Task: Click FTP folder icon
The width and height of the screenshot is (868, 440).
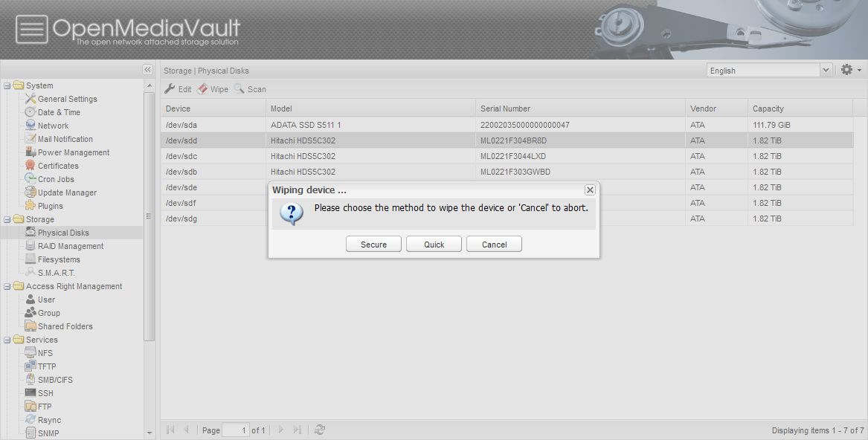Action: pyautogui.click(x=30, y=407)
